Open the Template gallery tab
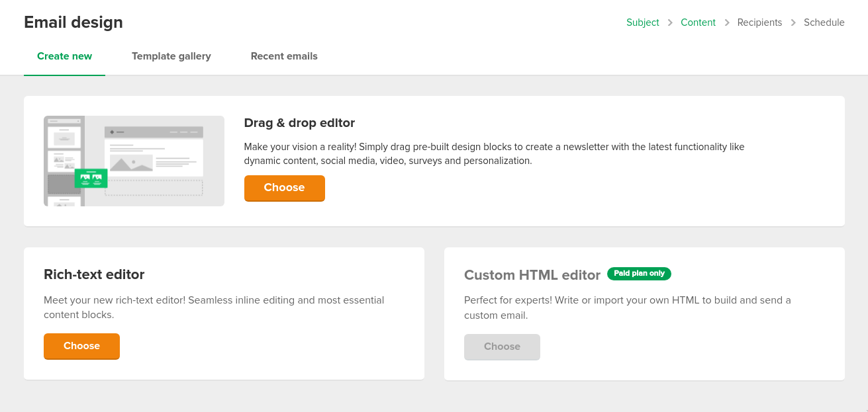 click(x=171, y=56)
